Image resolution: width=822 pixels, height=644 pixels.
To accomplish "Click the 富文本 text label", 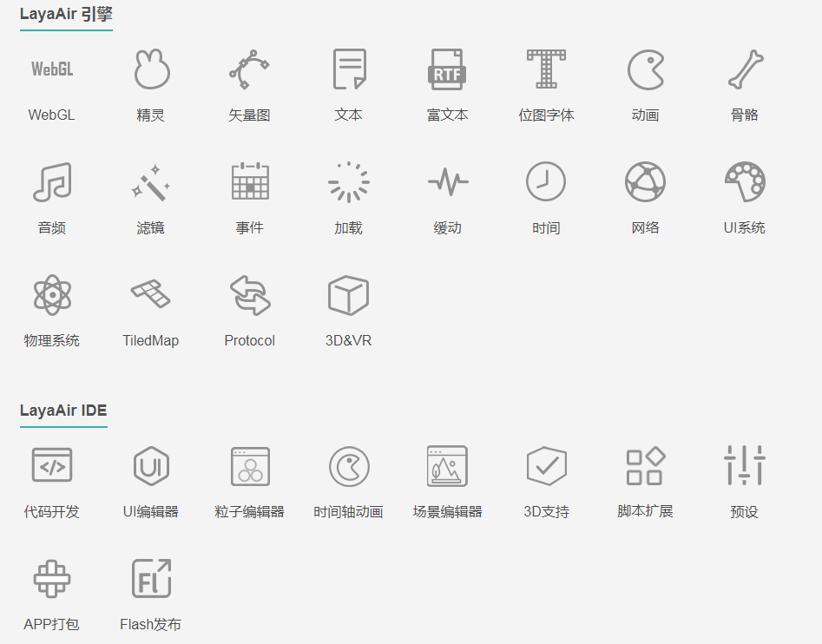I will 447,115.
